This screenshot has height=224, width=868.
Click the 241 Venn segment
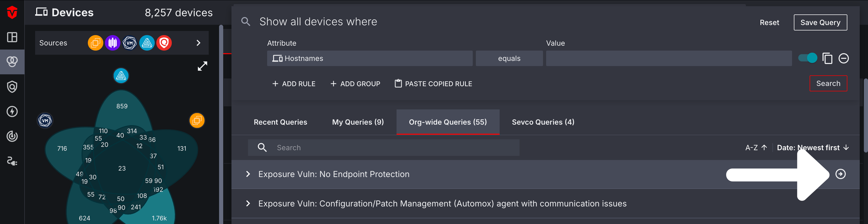point(136,207)
